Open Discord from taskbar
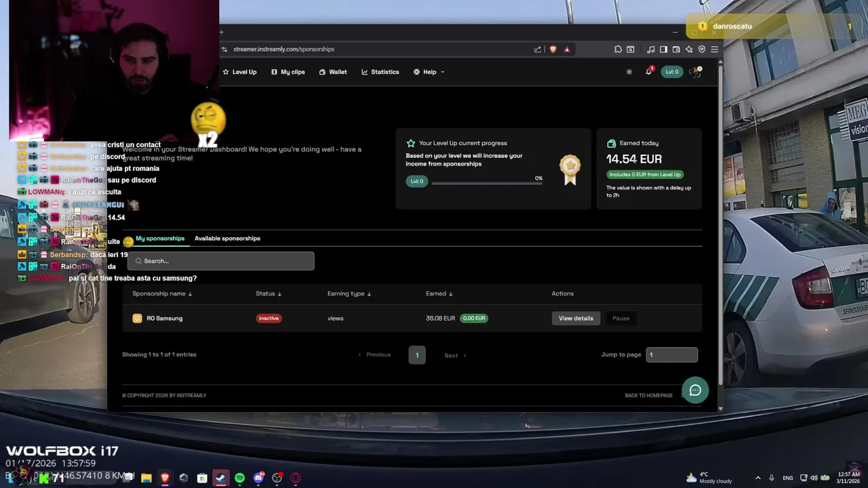Viewport: 868px width, 488px height. click(258, 478)
